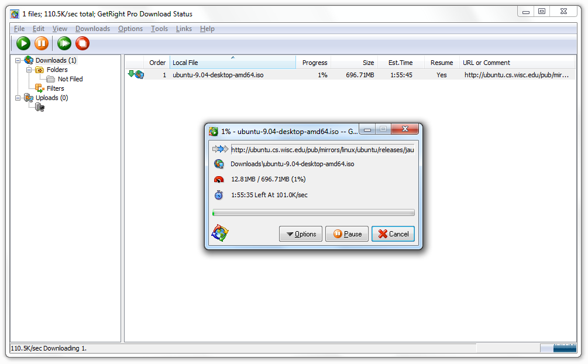588x364 pixels.
Task: Open the Edit menu
Action: (x=38, y=29)
